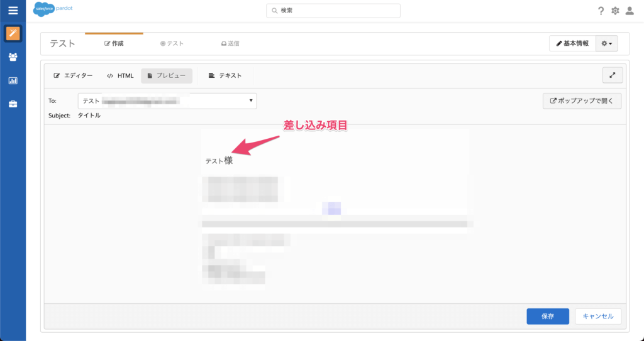
Task: Switch to the HTML tab
Action: click(x=120, y=75)
